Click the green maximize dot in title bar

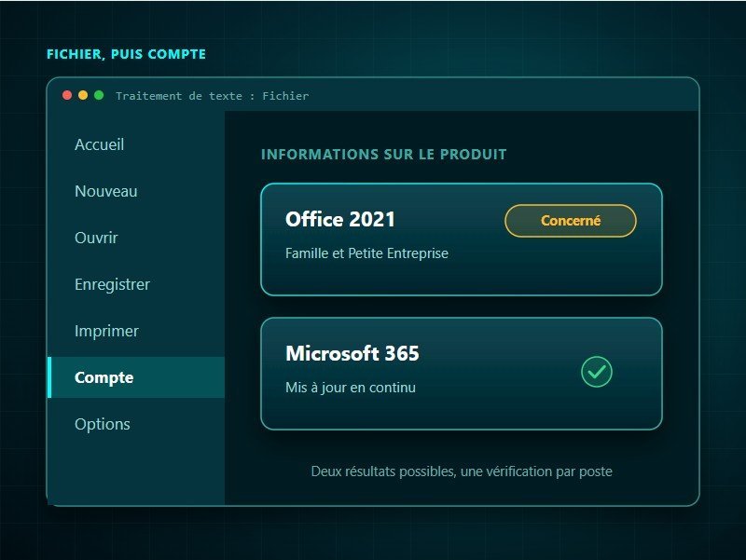[x=99, y=95]
